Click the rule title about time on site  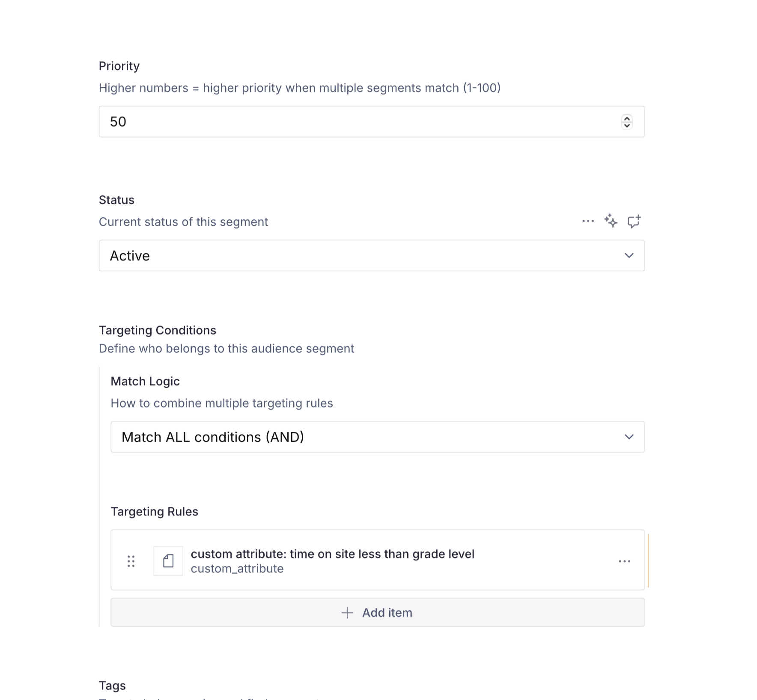pos(333,553)
